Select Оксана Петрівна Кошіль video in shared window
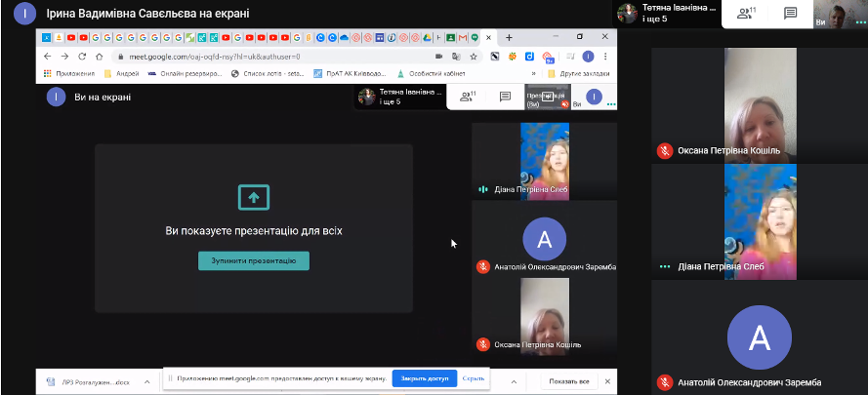The image size is (868, 395). 545,316
